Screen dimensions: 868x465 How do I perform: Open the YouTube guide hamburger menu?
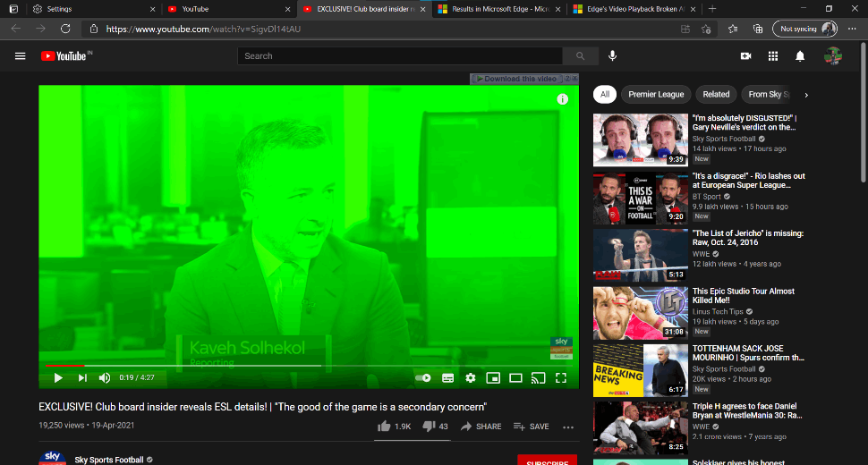[21, 55]
